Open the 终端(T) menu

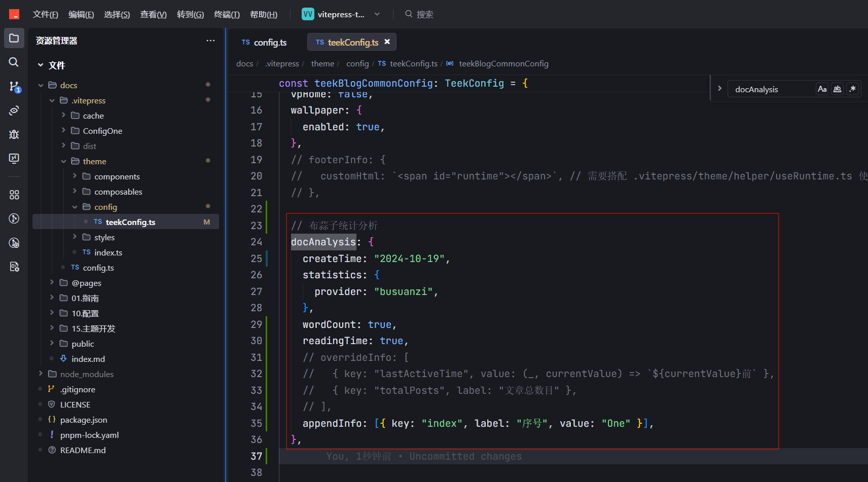(x=227, y=14)
